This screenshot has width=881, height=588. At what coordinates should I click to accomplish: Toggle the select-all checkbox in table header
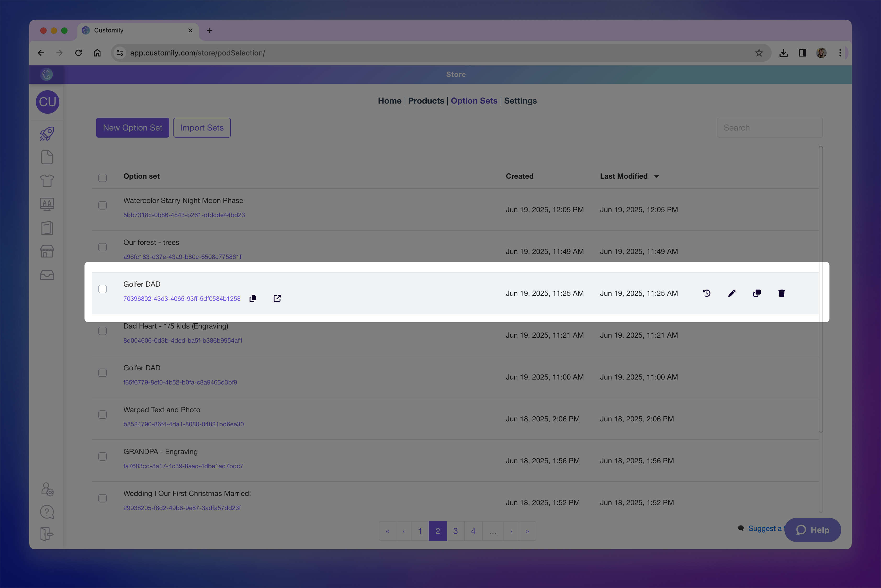(x=102, y=178)
